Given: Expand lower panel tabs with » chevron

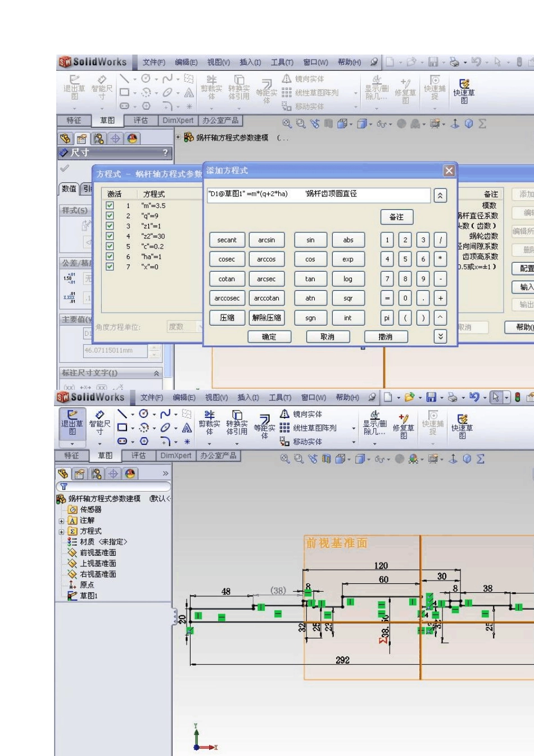Looking at the screenshot, I should 165,474.
